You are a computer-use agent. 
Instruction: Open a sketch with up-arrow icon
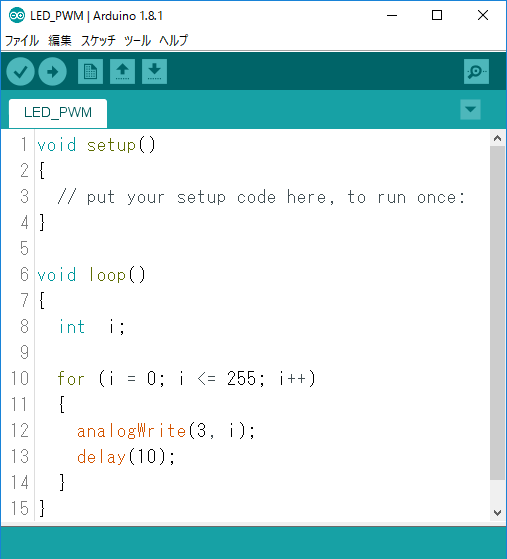122,72
